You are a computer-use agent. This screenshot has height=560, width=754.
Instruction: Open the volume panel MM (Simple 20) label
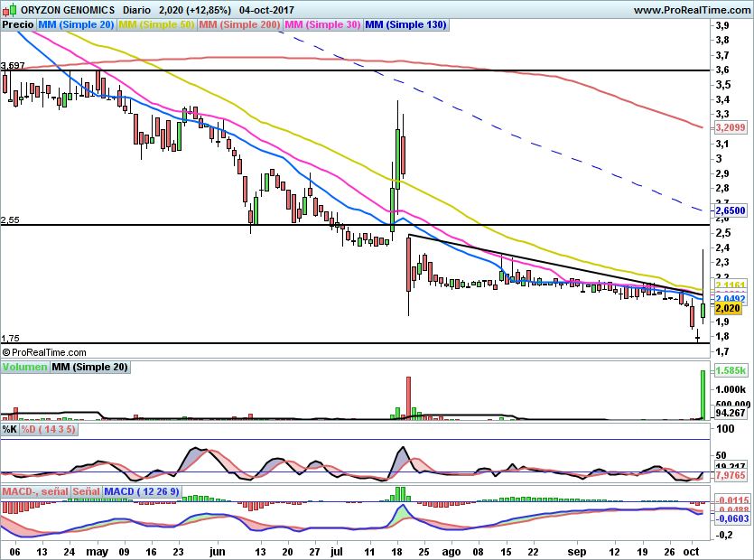90,367
